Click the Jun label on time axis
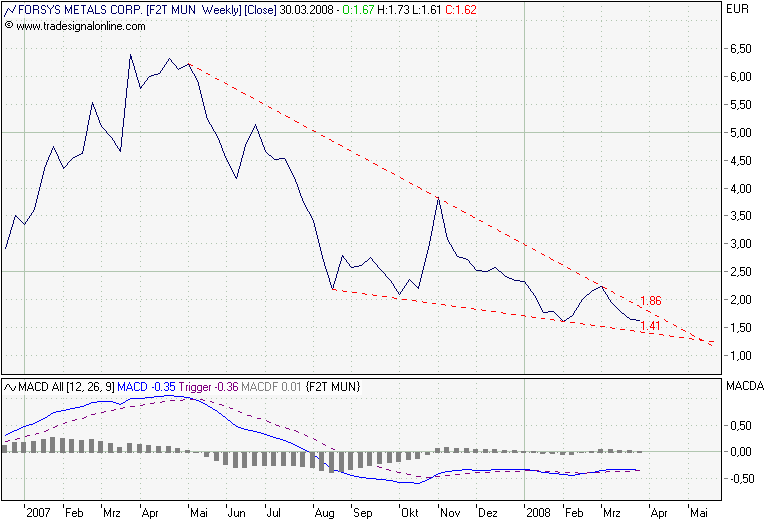 236,513
